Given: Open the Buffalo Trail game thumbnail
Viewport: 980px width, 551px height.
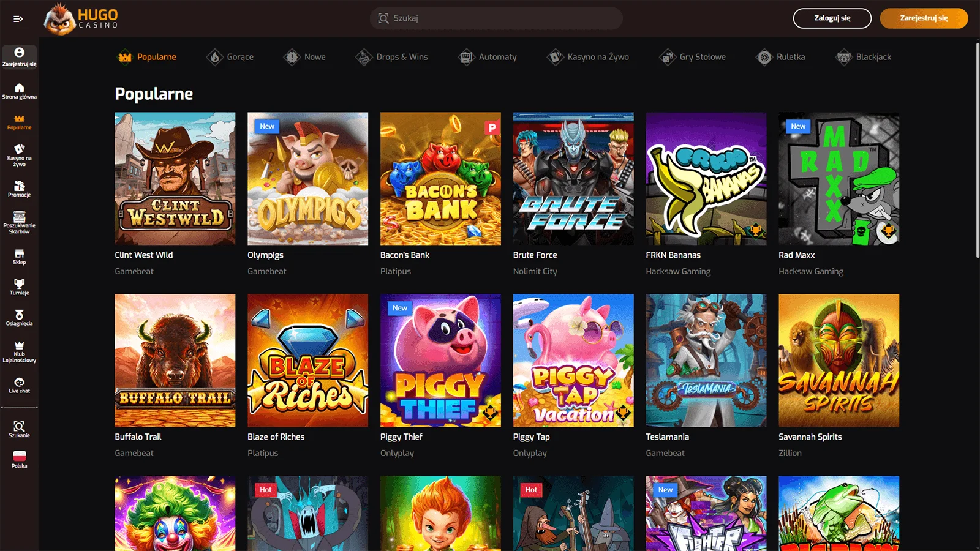Looking at the screenshot, I should click(x=175, y=361).
